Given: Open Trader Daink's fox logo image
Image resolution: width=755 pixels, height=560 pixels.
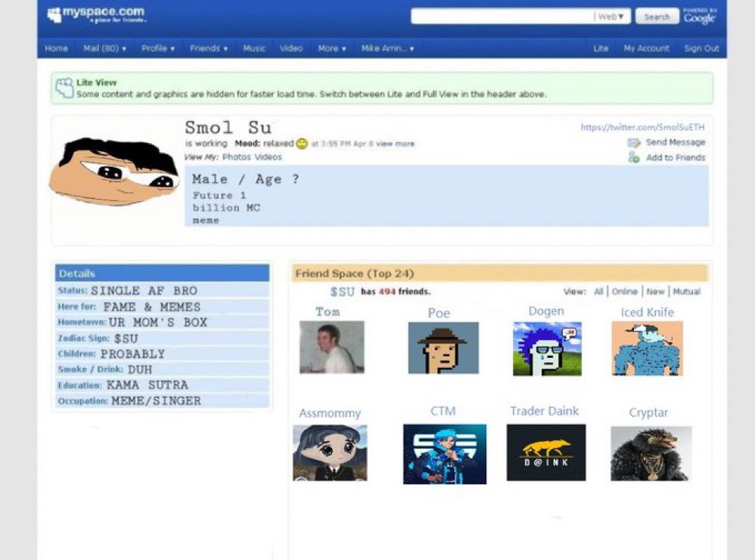Looking at the screenshot, I should tap(546, 452).
